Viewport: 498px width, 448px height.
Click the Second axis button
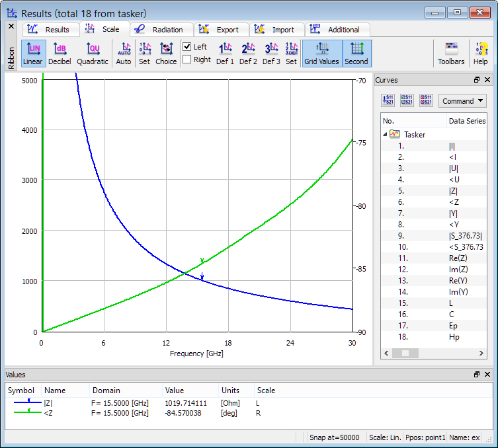point(356,54)
